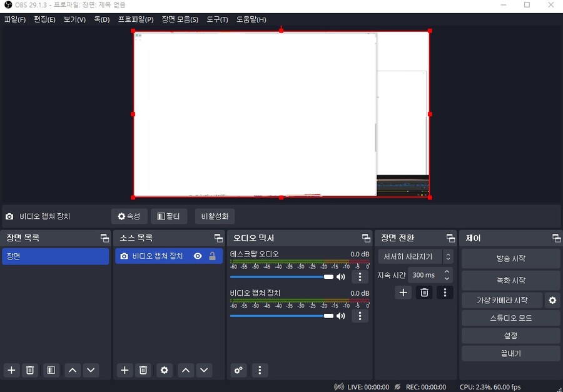The image size is (563, 392).
Task: Click 방송 시작 button
Action: click(x=510, y=258)
